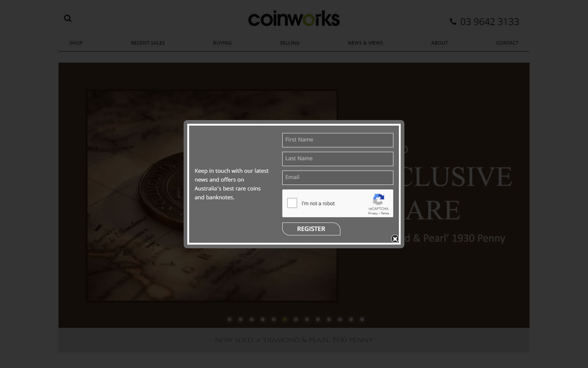Image resolution: width=588 pixels, height=368 pixels.
Task: Click the Email input field
Action: [x=338, y=178]
